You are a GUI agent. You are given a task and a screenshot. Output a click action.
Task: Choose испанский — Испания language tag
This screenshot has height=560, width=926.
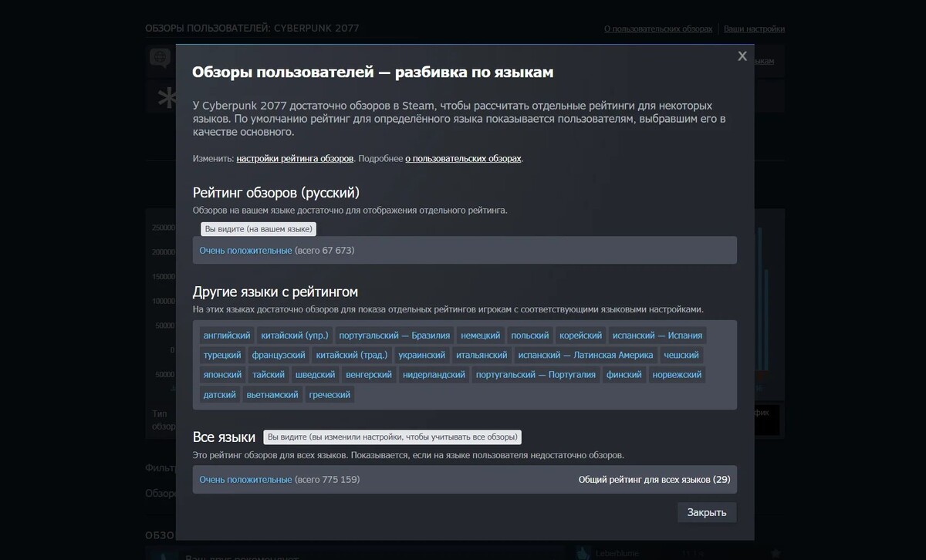click(657, 336)
